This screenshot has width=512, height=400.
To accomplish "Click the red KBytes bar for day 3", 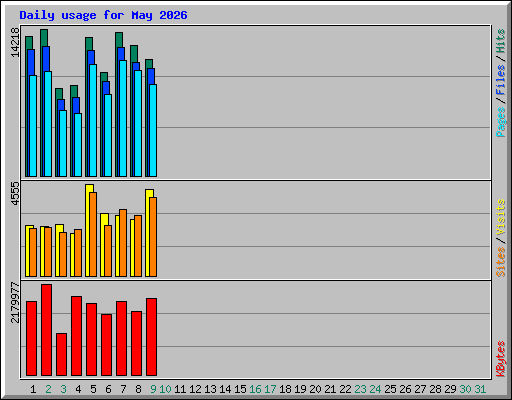I will tap(61, 355).
